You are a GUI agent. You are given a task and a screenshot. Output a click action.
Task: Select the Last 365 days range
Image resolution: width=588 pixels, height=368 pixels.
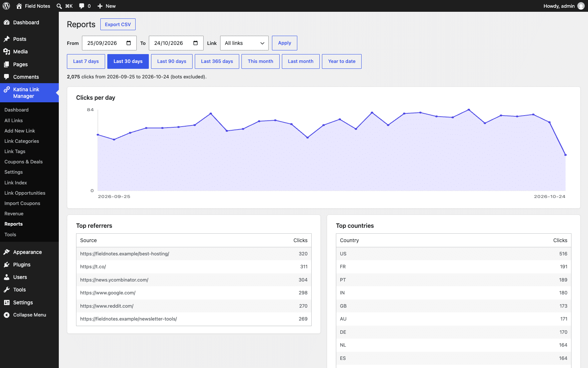pyautogui.click(x=217, y=61)
